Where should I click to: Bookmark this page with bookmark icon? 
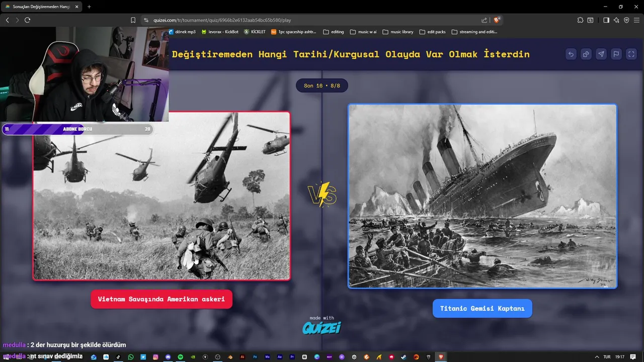[x=133, y=20]
